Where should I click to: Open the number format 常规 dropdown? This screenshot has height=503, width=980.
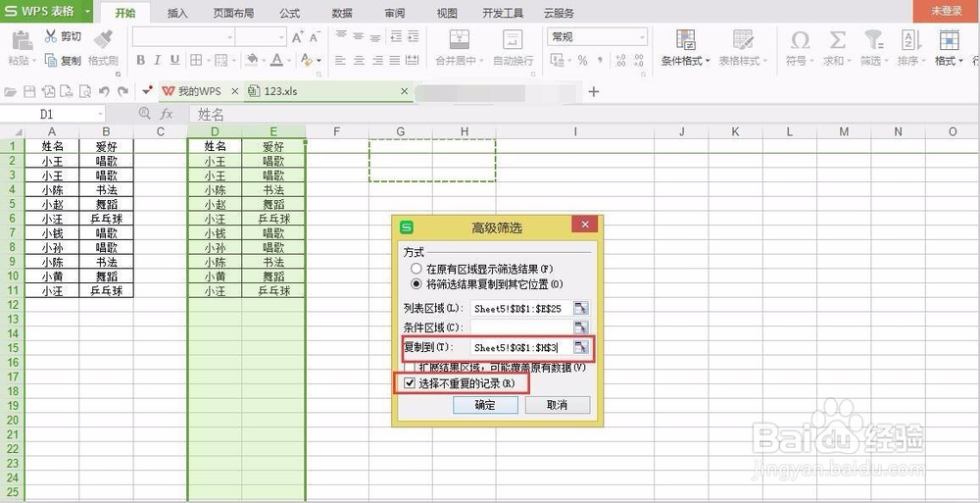click(x=642, y=37)
